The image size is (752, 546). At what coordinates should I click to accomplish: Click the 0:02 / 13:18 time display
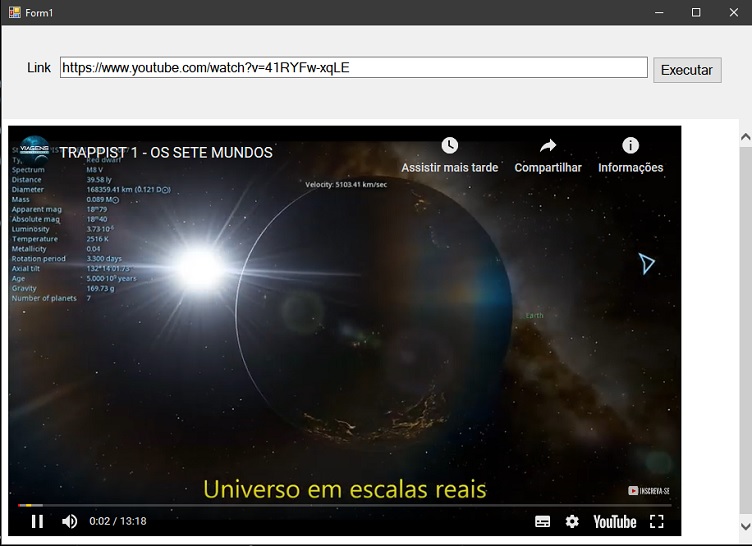click(118, 521)
